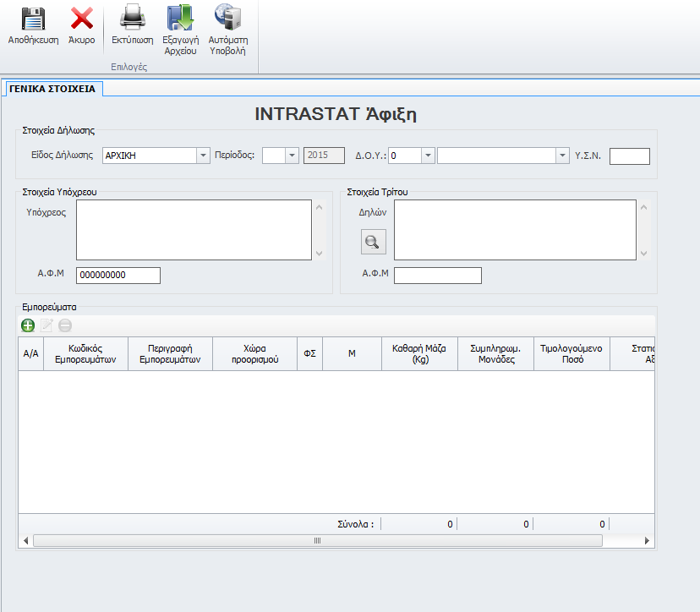The image size is (700, 612).
Task: Open the Είδος Δήλωσης dropdown
Action: pos(203,156)
